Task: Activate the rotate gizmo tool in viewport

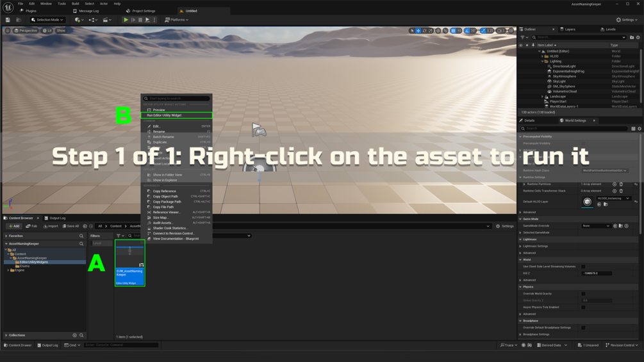Action: pyautogui.click(x=424, y=31)
